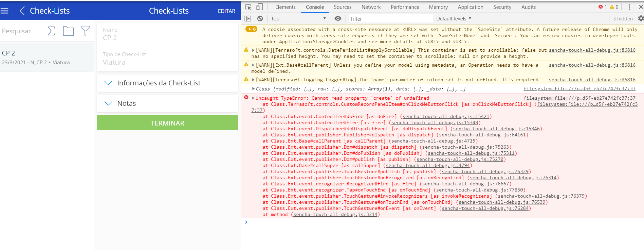Open the Default levels dropdown

point(454,18)
